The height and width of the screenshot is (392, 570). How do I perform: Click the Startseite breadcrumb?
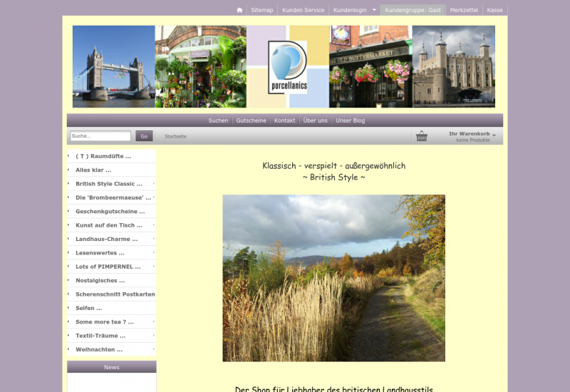point(175,136)
